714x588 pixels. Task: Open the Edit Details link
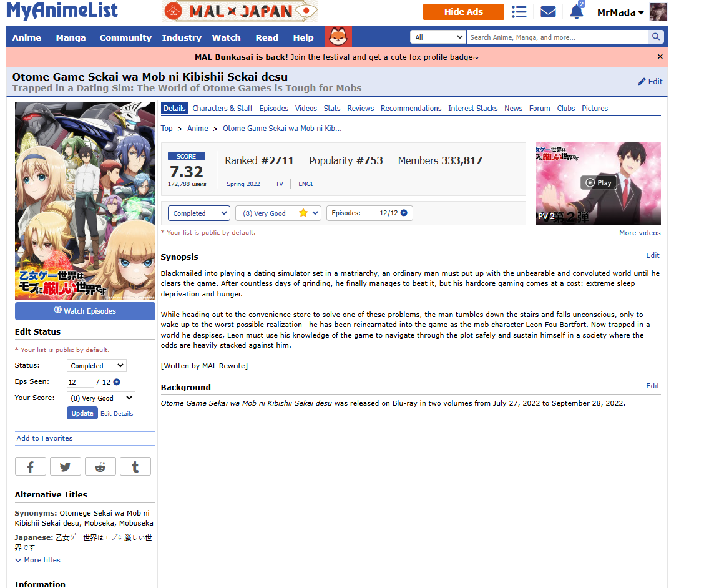[117, 414]
